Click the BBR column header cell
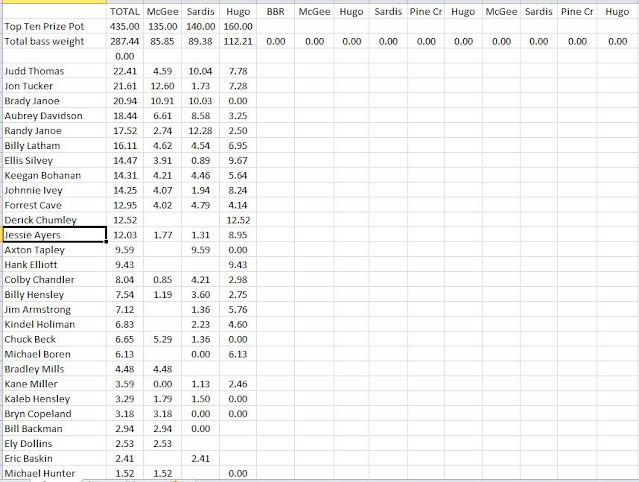 [x=275, y=11]
